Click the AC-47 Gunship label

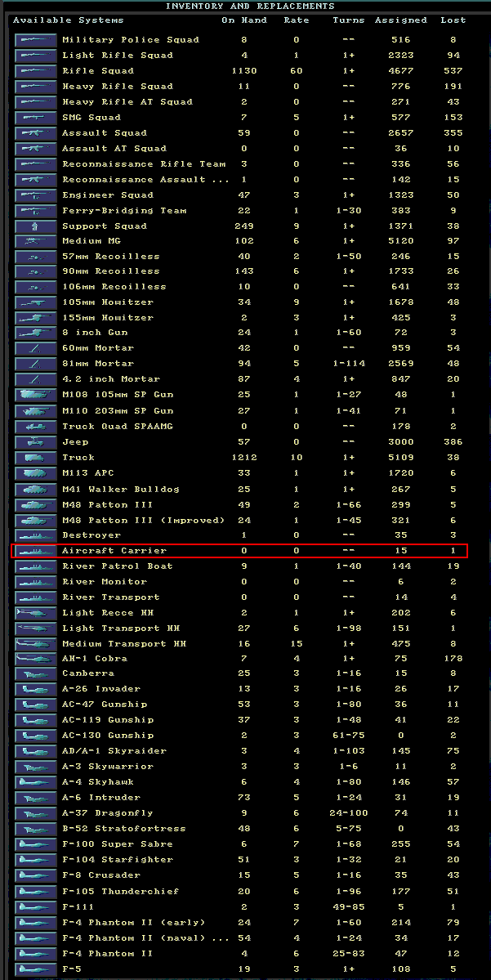point(105,705)
